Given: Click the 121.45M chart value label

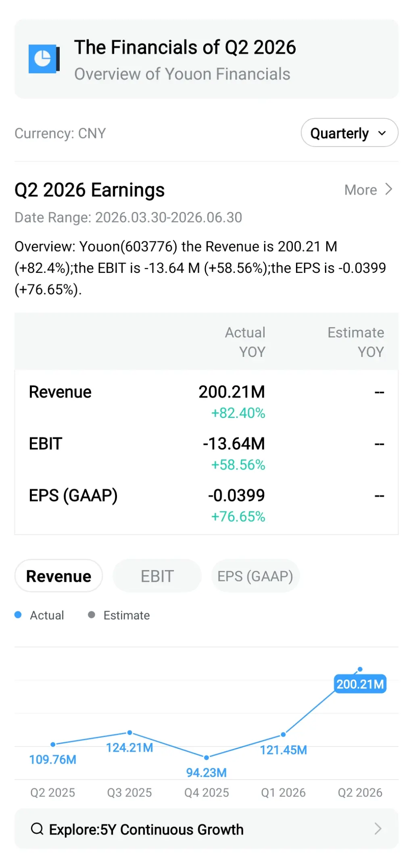Looking at the screenshot, I should point(283,750).
